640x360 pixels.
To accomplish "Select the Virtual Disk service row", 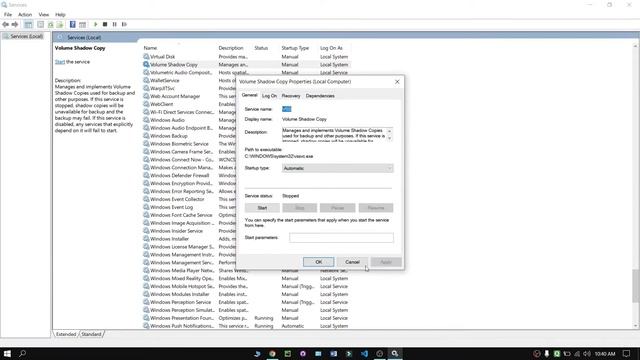I will [x=246, y=57].
